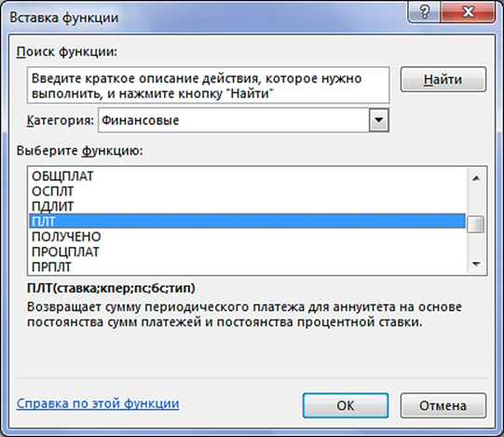Image resolution: width=504 pixels, height=437 pixels.
Task: Pick the ПОЛУЧЕНО function entry
Action: click(x=247, y=237)
